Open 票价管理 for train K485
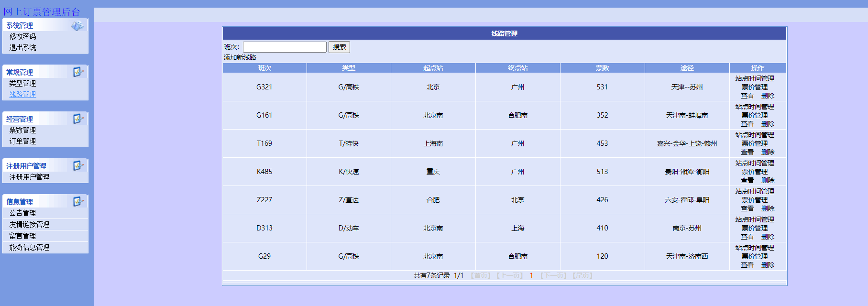Viewport: 868px width, 306px height. point(755,172)
